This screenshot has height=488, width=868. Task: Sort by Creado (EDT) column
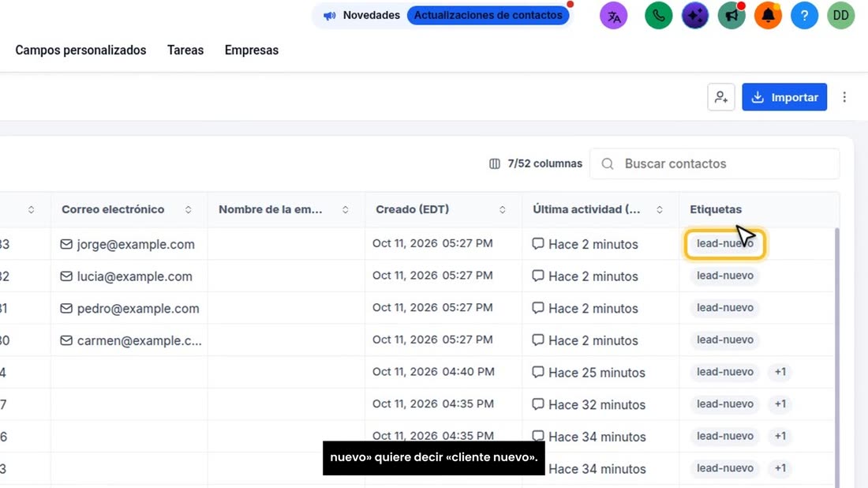(x=503, y=209)
